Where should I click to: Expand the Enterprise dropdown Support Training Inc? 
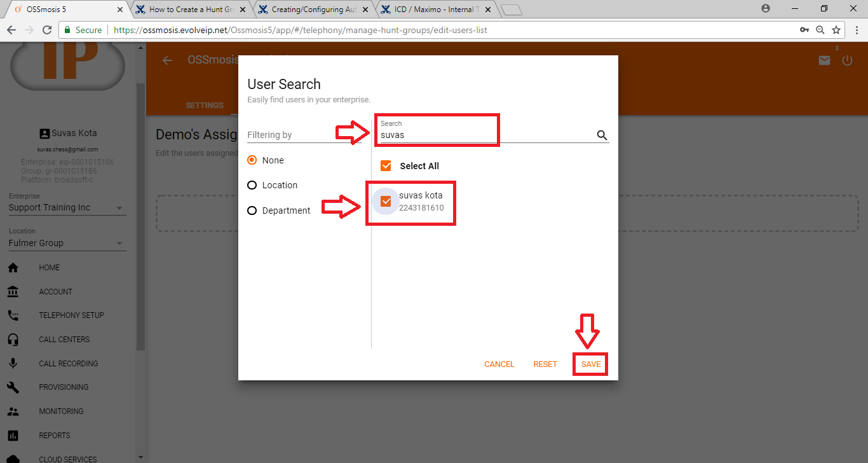(x=67, y=208)
